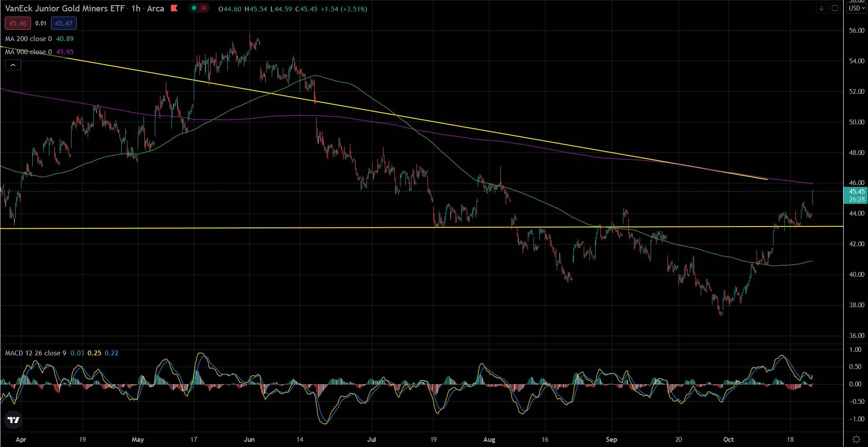Maximize the chart pane with square icon
This screenshot has width=868, height=447.
tap(834, 8)
